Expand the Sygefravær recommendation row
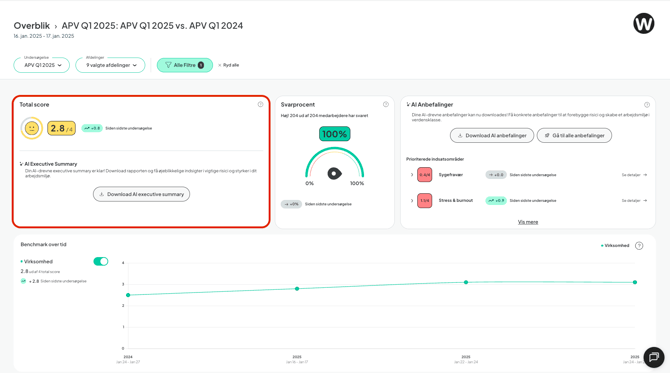The image size is (670, 373). (412, 175)
